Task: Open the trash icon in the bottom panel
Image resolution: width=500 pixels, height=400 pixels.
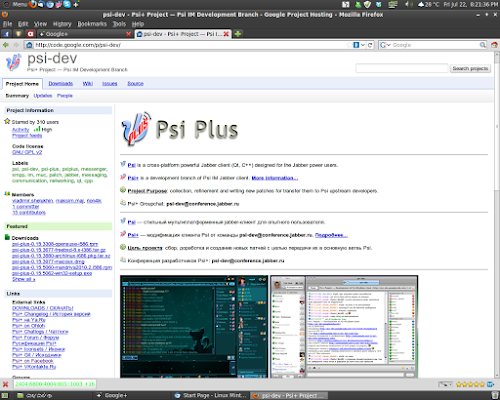Action: point(495,395)
